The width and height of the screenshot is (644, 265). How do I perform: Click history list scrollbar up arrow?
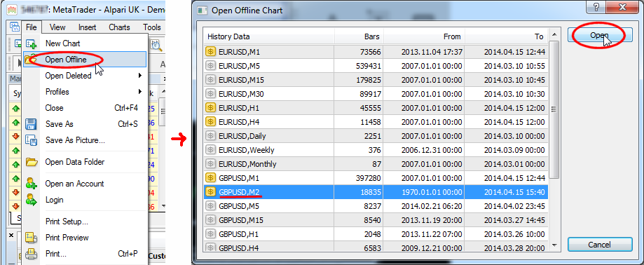click(x=554, y=35)
